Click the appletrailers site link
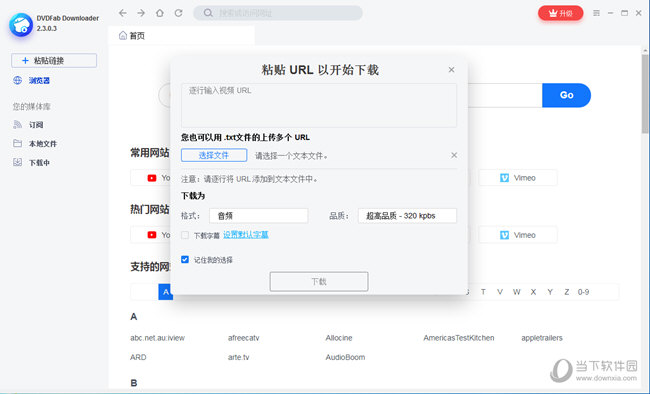This screenshot has width=650, height=394. point(542,338)
